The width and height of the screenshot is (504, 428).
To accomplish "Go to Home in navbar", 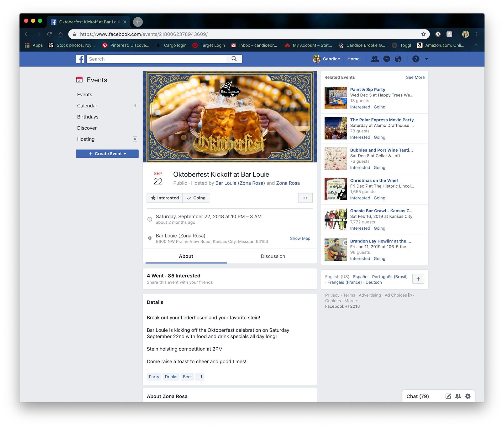I will [353, 59].
